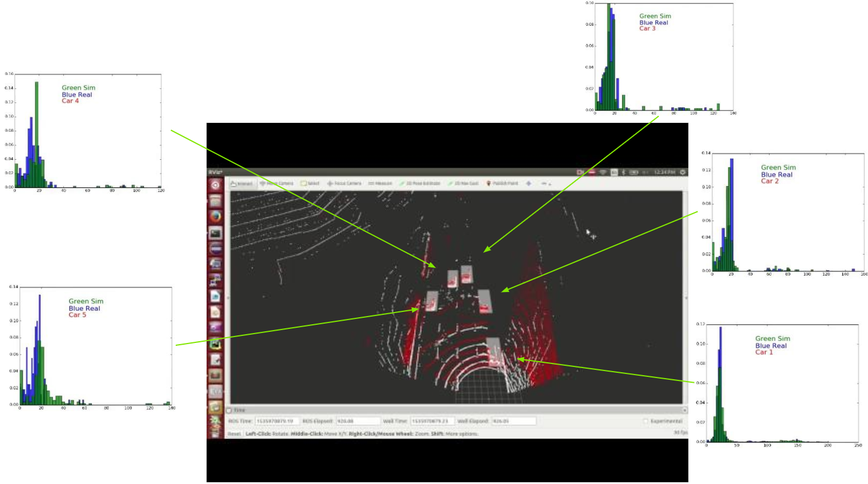Click the ROS Elapsed field
Screen dimensions: 868x484
click(x=358, y=421)
